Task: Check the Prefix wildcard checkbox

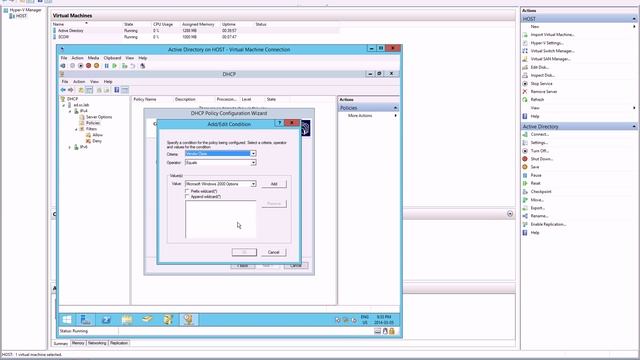Action: [187, 191]
